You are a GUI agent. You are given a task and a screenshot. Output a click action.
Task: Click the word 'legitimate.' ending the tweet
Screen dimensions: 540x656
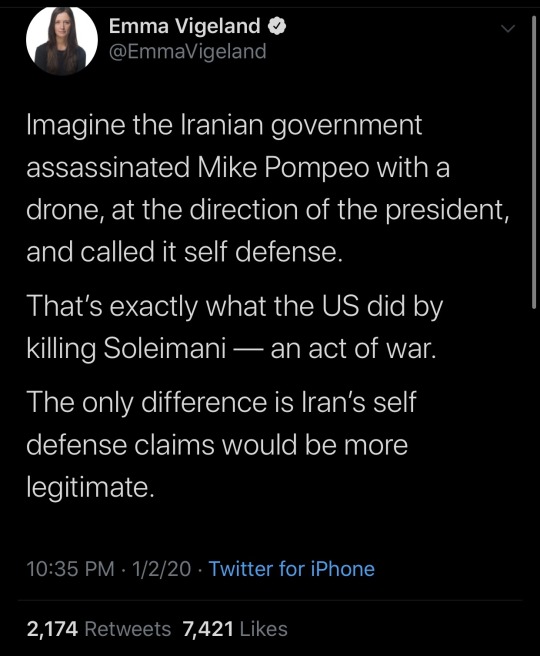(90, 487)
